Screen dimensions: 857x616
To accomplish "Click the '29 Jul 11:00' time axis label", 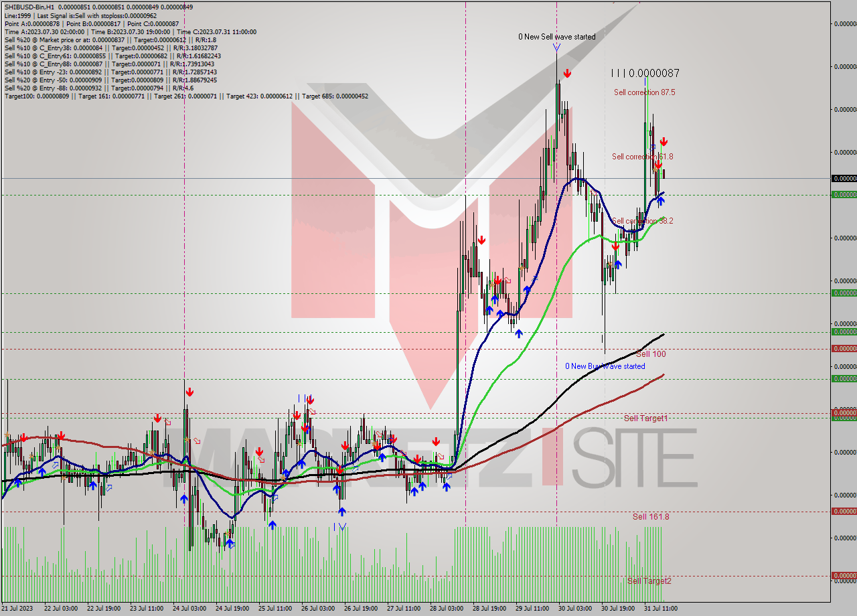I will 532,609.
